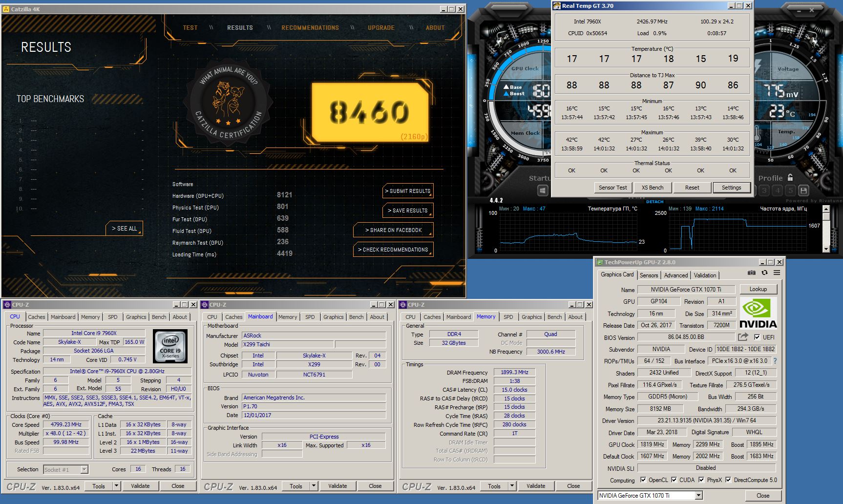
Task: Click the DETACH link in Afterburner
Action: point(654,202)
